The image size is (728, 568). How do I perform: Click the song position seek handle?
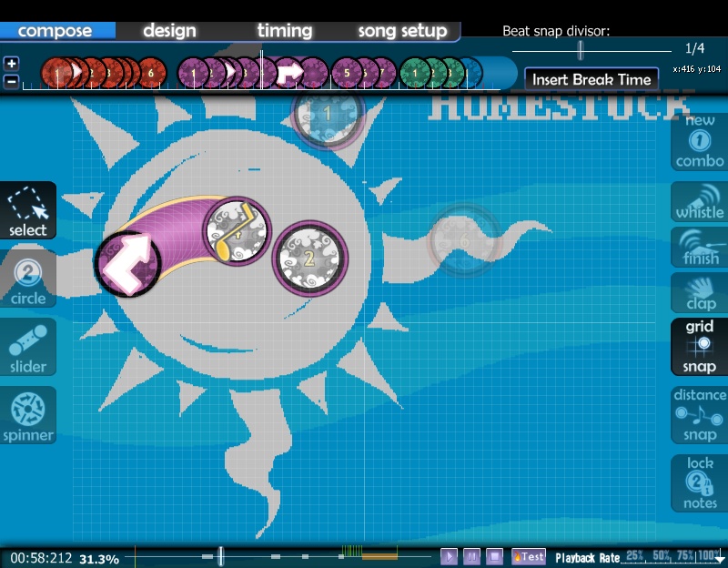[x=221, y=556]
